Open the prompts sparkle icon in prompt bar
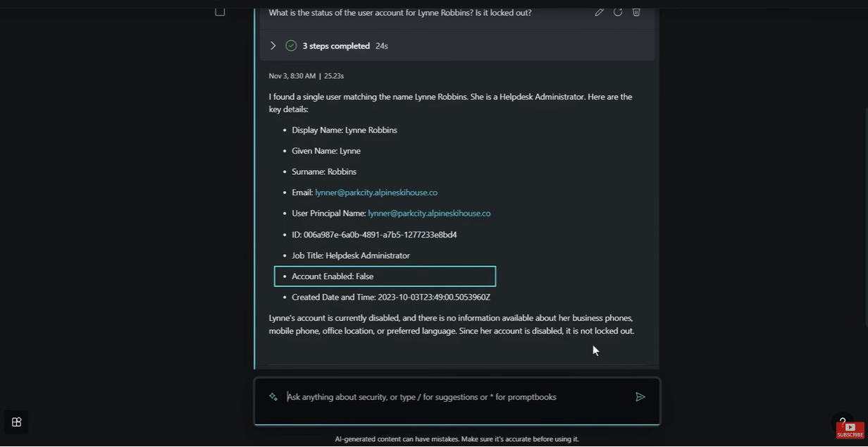 tap(273, 397)
